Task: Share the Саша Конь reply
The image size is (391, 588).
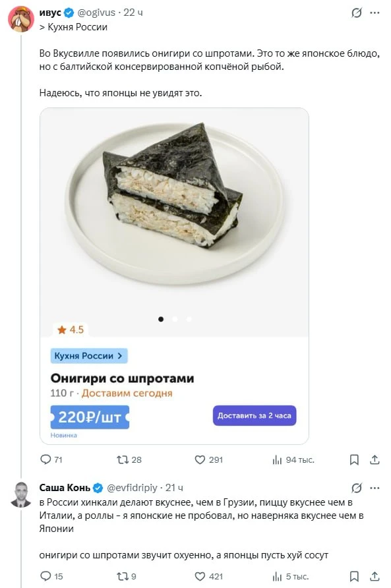Action: (x=375, y=576)
